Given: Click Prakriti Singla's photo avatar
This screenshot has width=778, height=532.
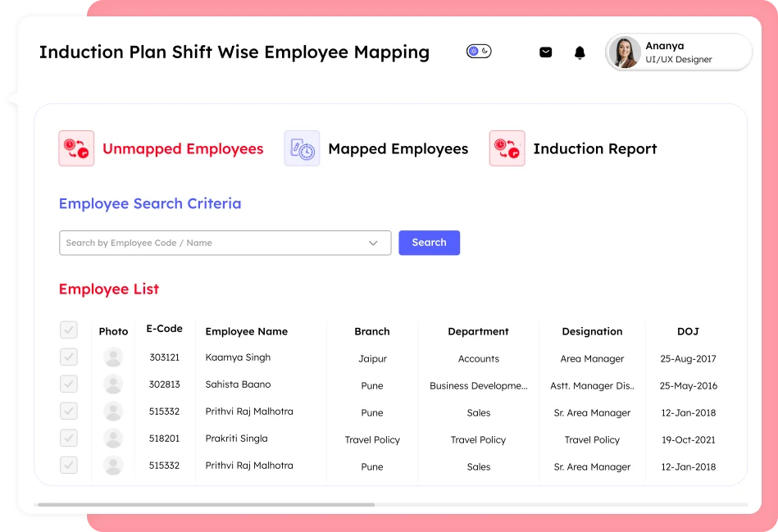Looking at the screenshot, I should click(113, 439).
